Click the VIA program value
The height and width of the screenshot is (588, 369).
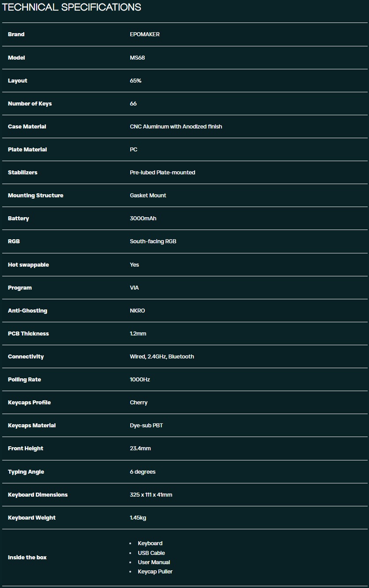coord(134,288)
